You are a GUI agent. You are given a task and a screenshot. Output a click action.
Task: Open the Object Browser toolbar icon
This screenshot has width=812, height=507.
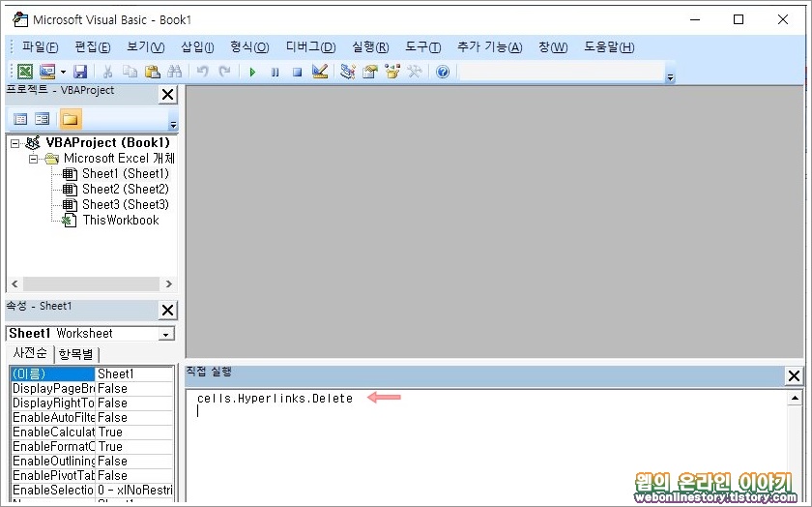[392, 72]
